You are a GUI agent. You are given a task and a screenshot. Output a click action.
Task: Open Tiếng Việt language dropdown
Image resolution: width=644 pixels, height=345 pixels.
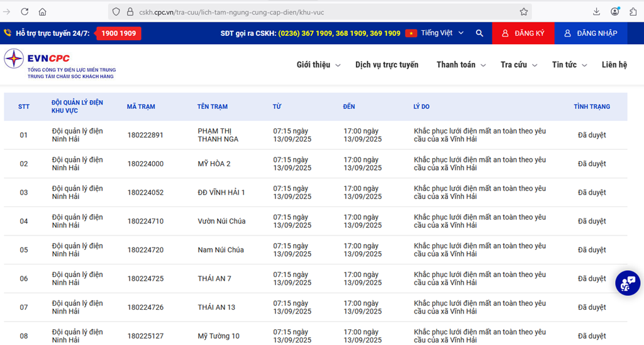click(442, 33)
